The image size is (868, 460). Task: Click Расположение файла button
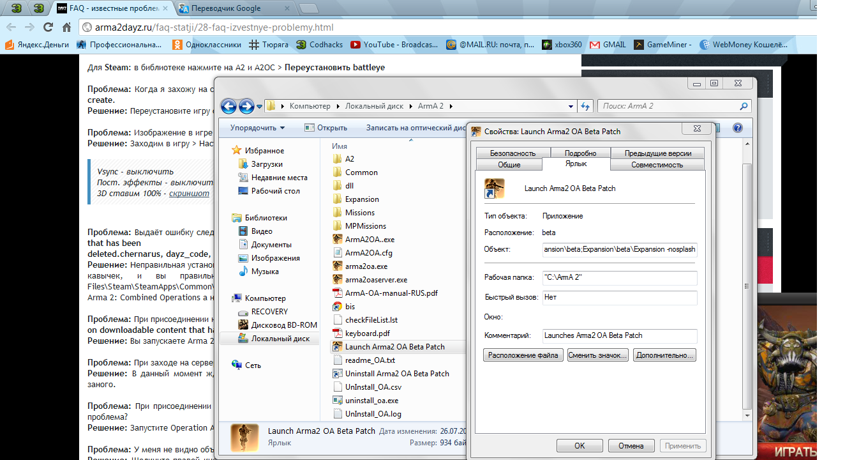[x=523, y=355]
